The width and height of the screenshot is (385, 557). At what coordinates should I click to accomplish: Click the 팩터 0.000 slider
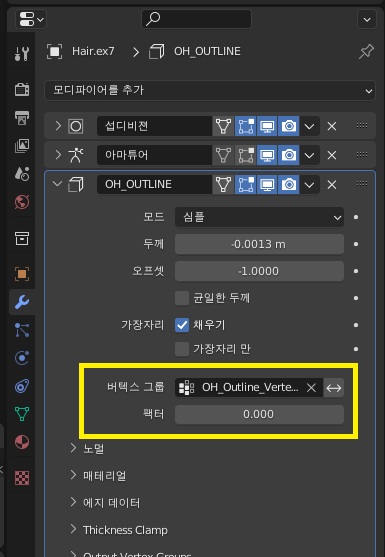[x=259, y=415]
